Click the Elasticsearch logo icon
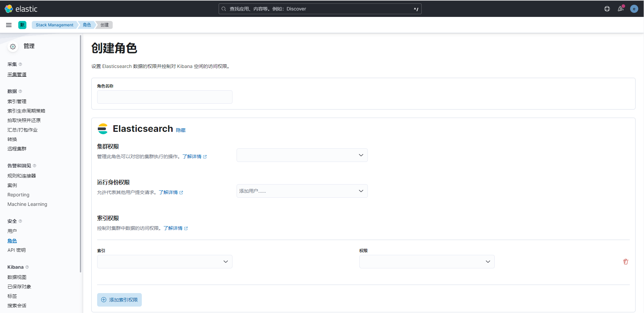The height and width of the screenshot is (313, 644). click(x=103, y=129)
